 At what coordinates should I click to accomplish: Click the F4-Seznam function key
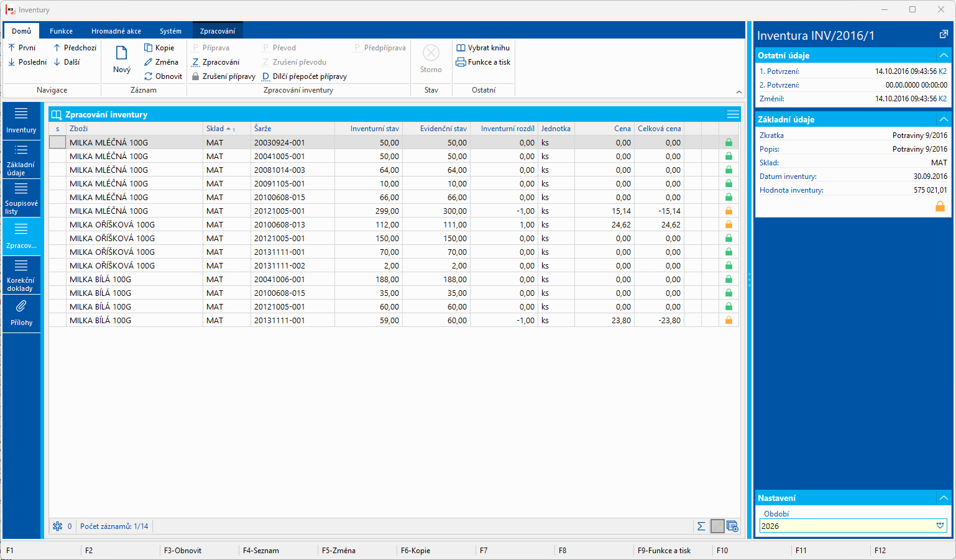pos(261,551)
